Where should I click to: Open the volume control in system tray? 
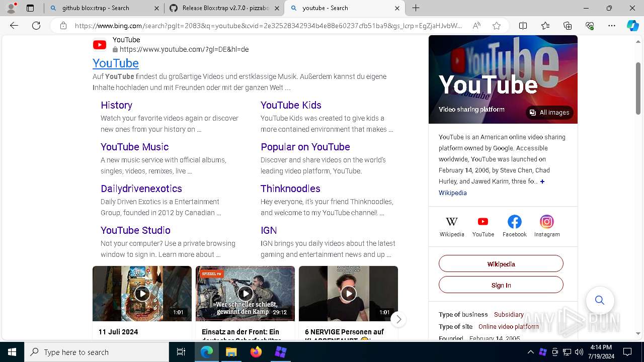coord(579,352)
